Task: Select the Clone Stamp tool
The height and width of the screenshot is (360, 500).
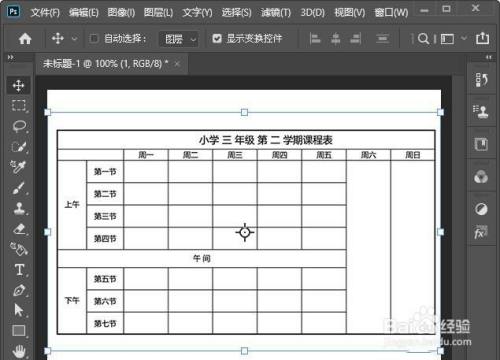Action: [x=19, y=208]
